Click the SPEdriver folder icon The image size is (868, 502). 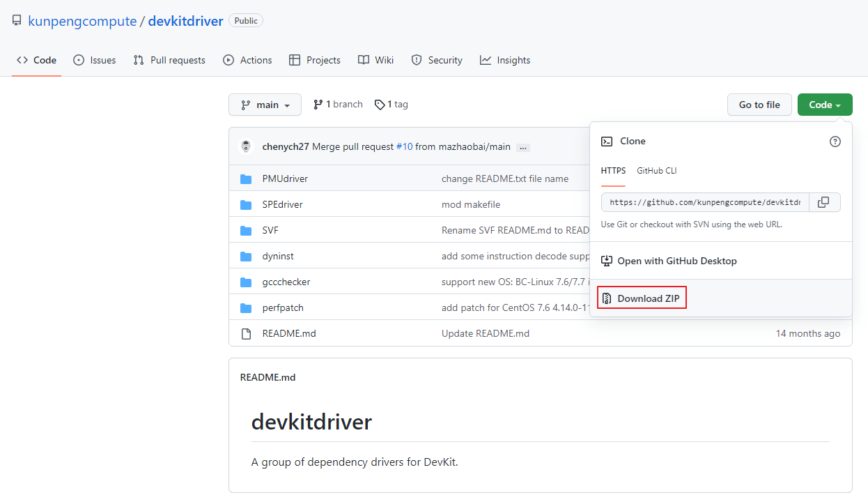(x=246, y=205)
